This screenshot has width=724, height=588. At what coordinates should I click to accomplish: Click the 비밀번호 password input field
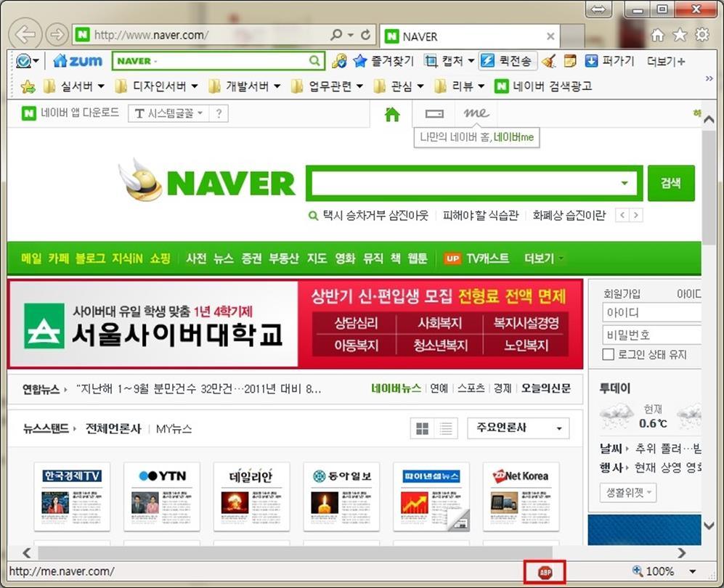tap(651, 335)
